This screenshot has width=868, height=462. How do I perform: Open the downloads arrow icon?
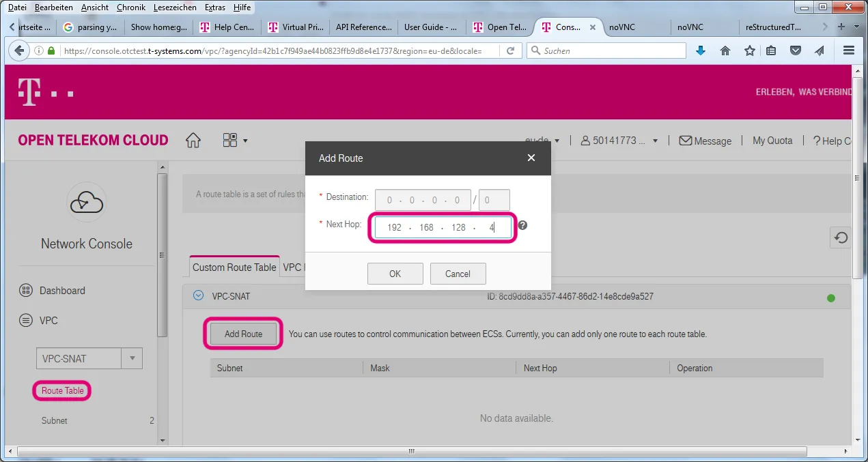coord(700,50)
